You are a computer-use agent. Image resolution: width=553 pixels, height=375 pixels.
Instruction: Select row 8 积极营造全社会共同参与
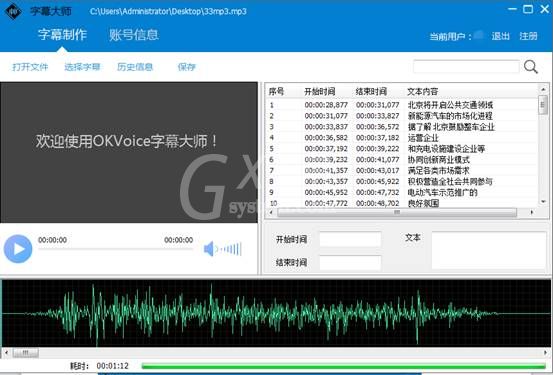pos(402,181)
